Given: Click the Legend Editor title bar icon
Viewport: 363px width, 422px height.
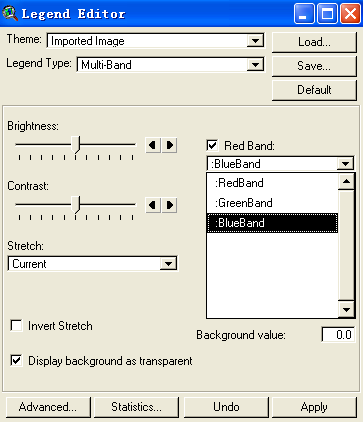Looking at the screenshot, I should tap(10, 14).
